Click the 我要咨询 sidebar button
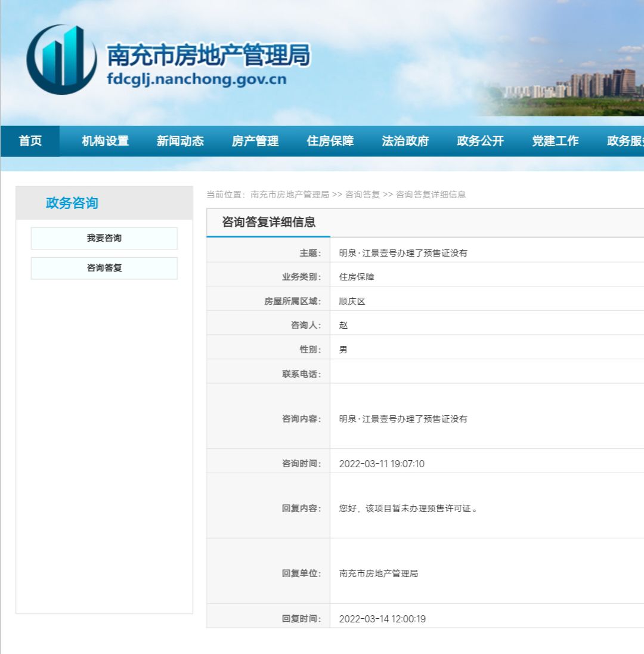 coord(104,238)
